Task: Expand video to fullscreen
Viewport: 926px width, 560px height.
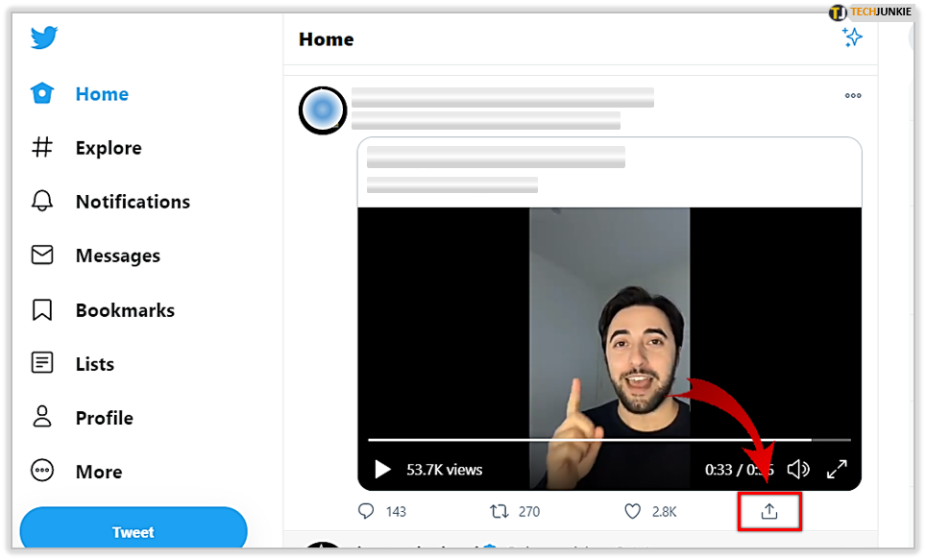Action: pos(837,470)
